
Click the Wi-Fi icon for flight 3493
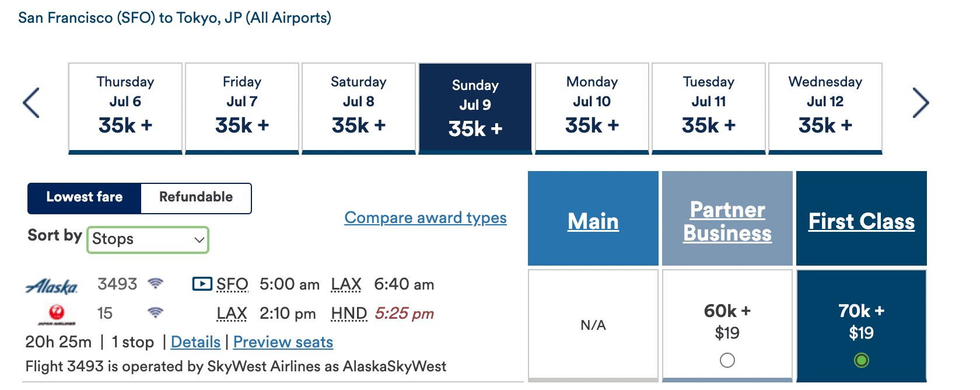pyautogui.click(x=155, y=284)
